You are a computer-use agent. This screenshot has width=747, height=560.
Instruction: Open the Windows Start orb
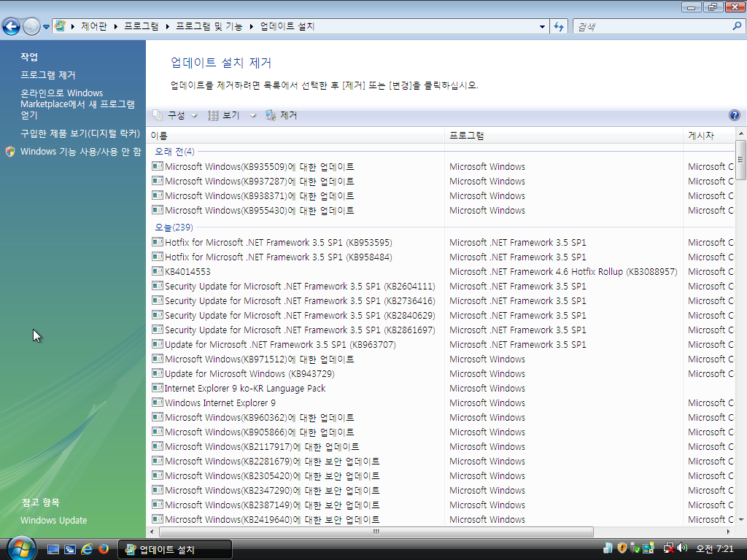tap(21, 548)
